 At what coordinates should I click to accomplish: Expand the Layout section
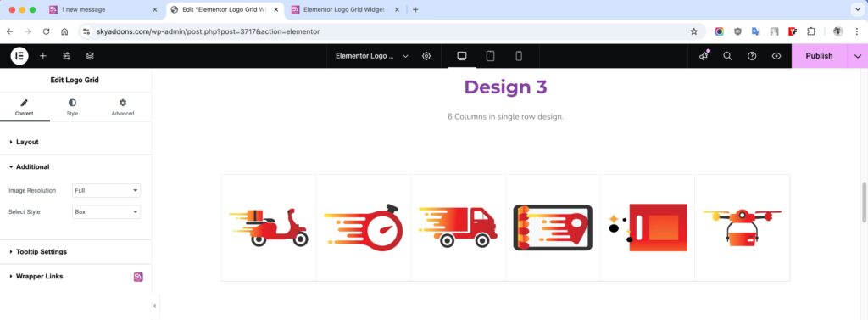[x=75, y=142]
